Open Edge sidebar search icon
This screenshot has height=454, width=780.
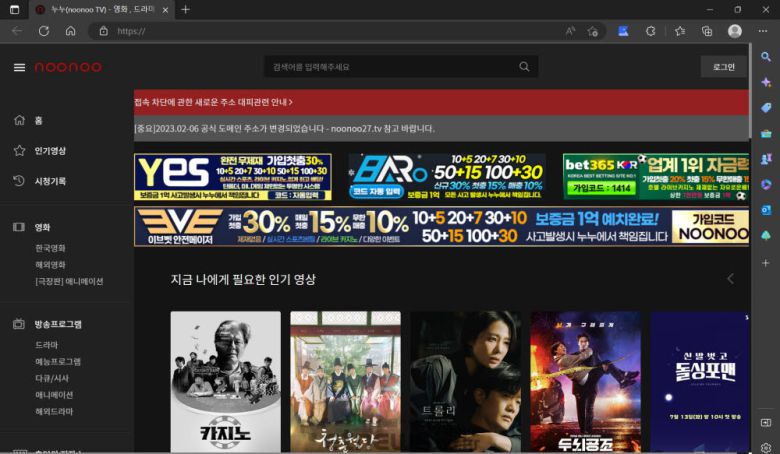(766, 57)
